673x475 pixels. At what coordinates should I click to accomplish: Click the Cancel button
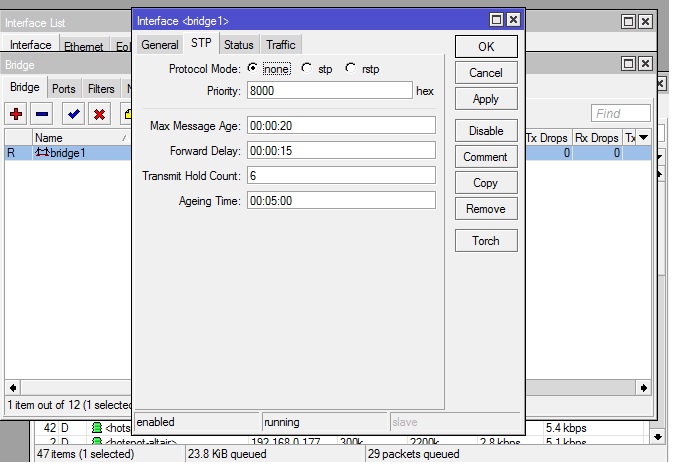click(x=486, y=73)
